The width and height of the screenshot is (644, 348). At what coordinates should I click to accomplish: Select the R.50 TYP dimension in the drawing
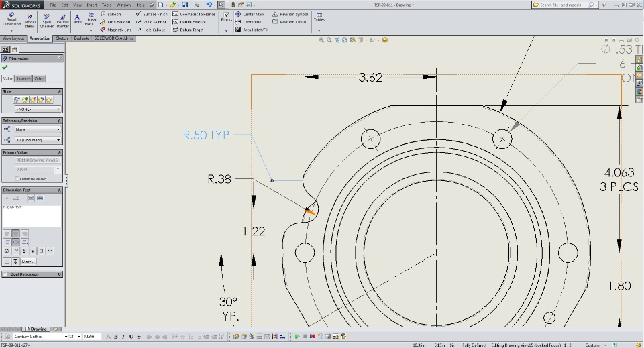[206, 135]
